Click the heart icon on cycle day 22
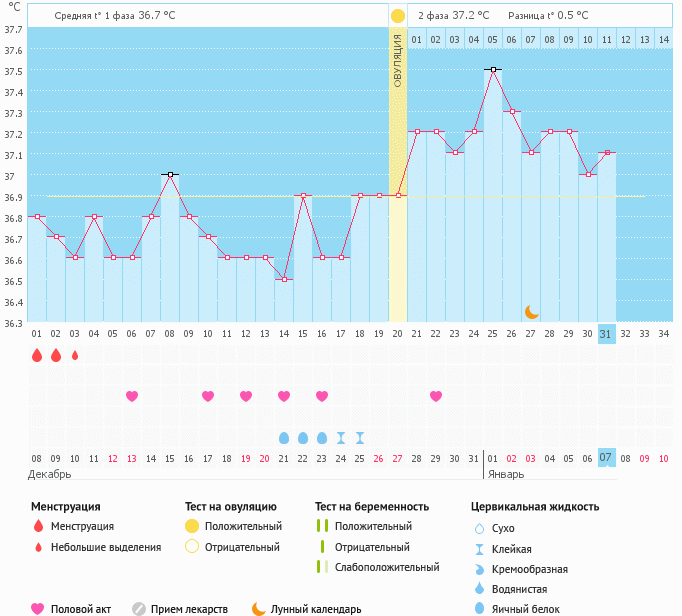This screenshot has width=682, height=616. click(x=436, y=396)
